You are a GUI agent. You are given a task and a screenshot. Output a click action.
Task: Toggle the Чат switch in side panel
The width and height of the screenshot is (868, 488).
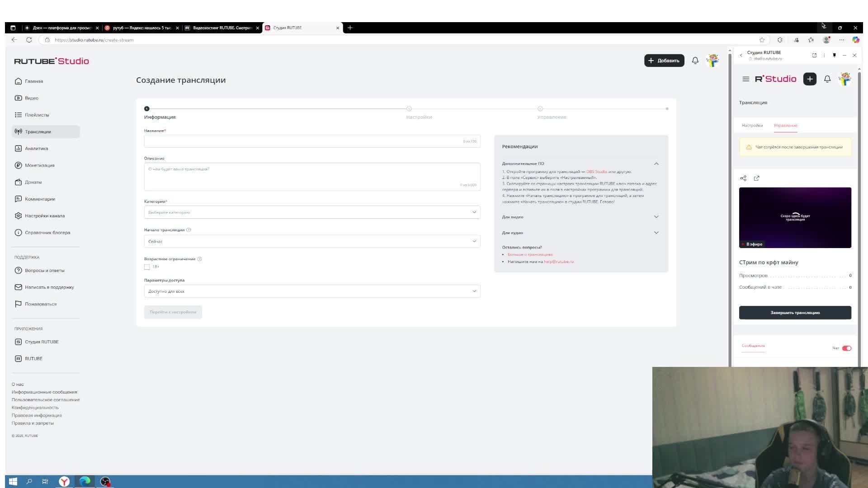pos(847,348)
